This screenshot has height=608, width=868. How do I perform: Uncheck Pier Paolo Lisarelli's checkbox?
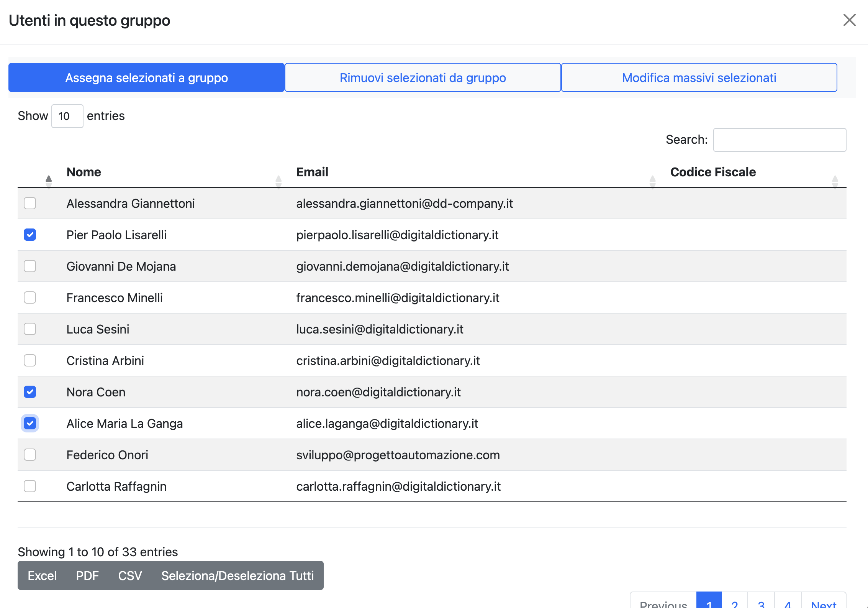click(30, 235)
